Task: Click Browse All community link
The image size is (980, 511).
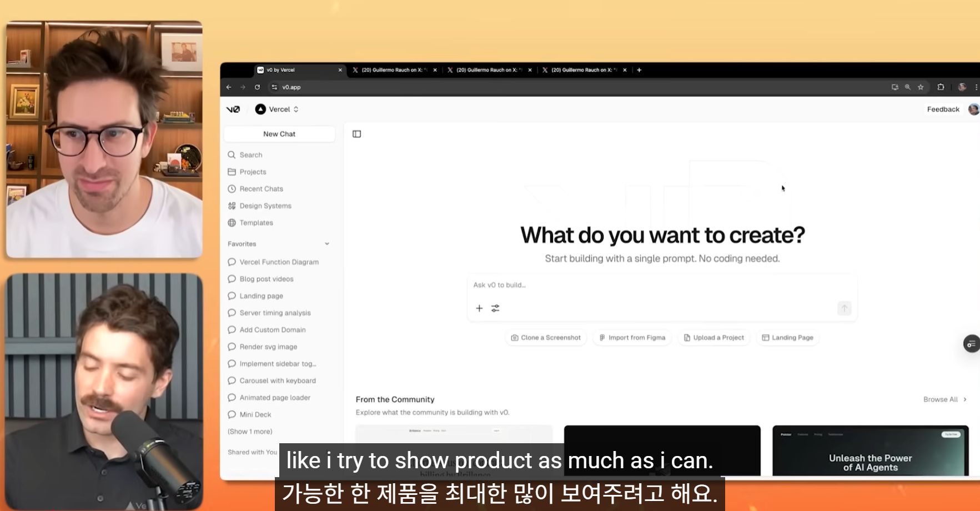Action: (945, 399)
